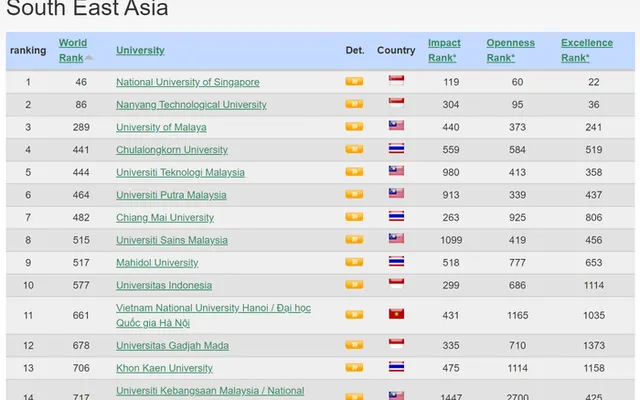
Task: Click world rank value 289
Action: click(81, 127)
